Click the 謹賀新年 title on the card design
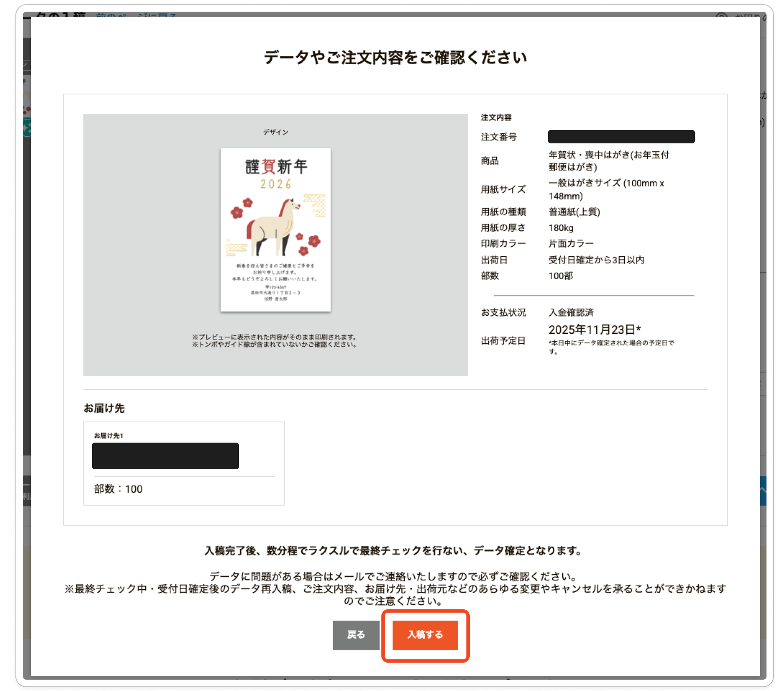The height and width of the screenshot is (691, 784). click(x=276, y=167)
